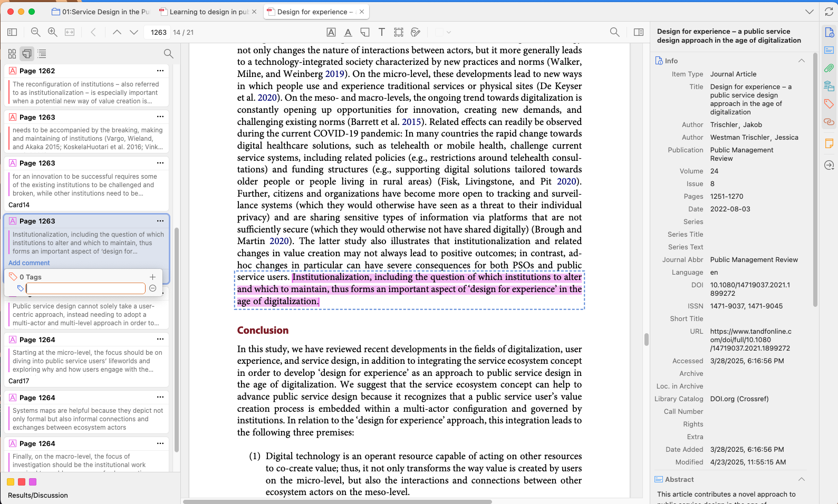Viewport: 838px width, 504px height.
Task: Zoom in on the PDF
Action: pos(53,32)
